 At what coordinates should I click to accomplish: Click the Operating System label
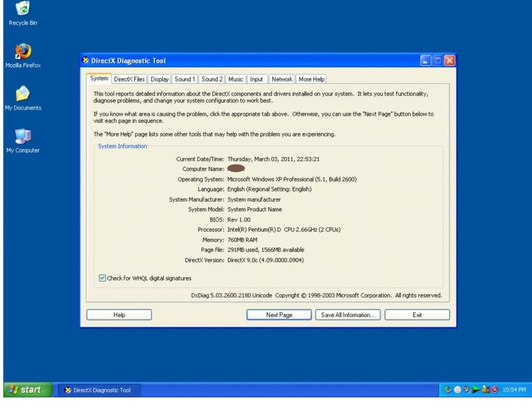point(201,179)
